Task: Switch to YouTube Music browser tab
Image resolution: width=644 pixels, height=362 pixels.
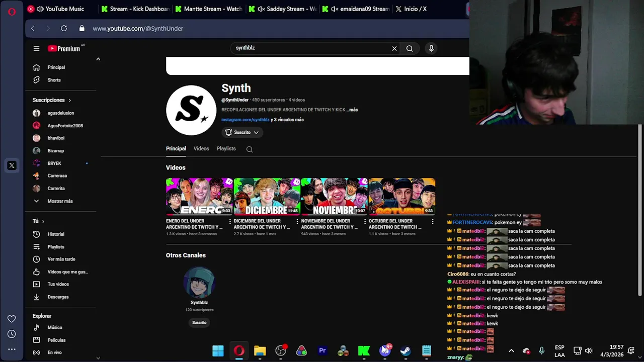Action: (60, 9)
